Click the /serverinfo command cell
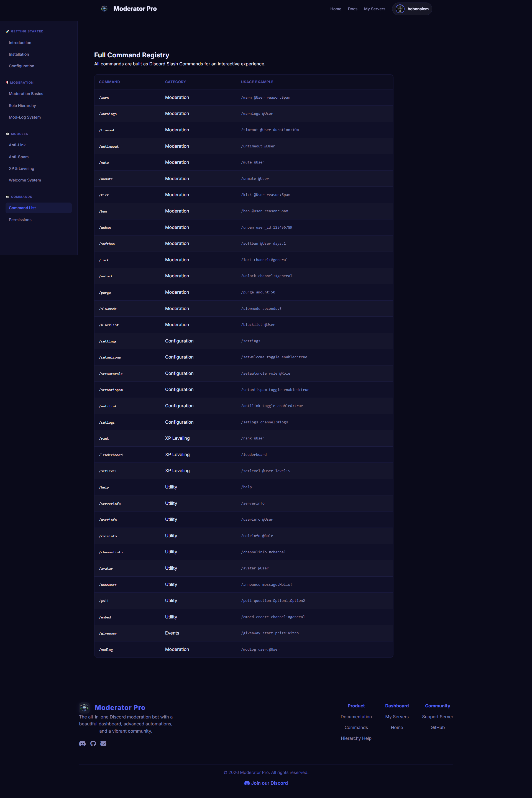This screenshot has height=798, width=532. [110, 503]
